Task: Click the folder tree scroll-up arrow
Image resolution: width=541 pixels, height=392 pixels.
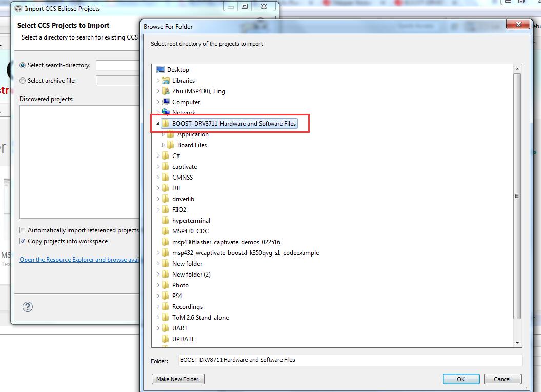Action: pos(517,69)
